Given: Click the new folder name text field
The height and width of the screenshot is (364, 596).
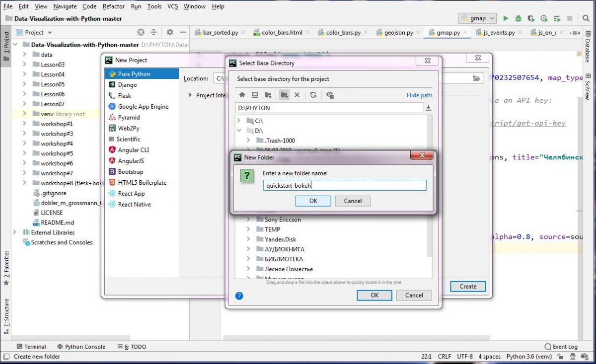Looking at the screenshot, I should coord(344,186).
